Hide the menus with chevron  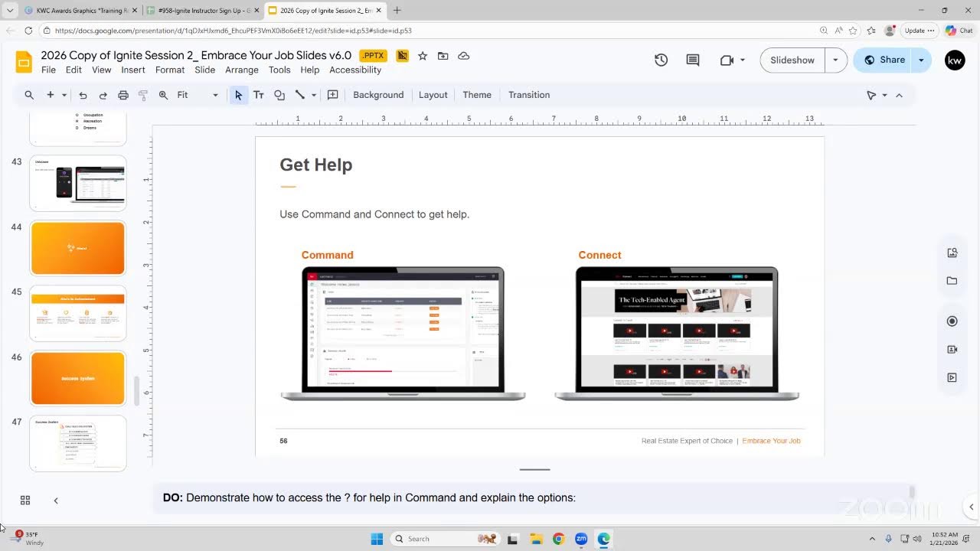point(899,95)
